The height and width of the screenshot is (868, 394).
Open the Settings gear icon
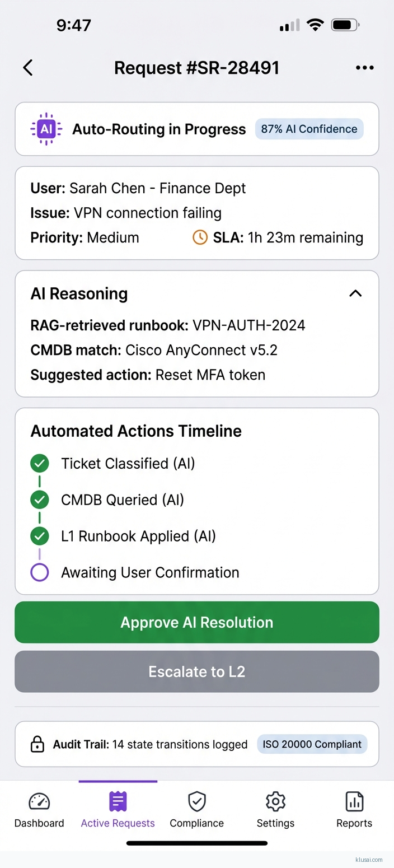point(275,802)
